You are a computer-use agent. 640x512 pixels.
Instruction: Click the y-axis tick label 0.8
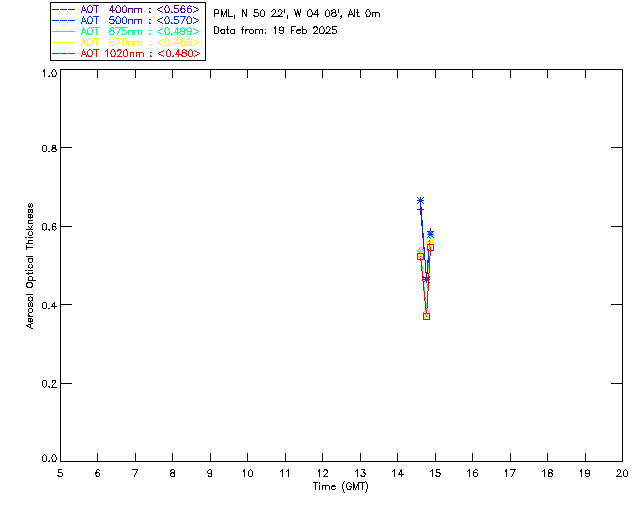coord(49,148)
